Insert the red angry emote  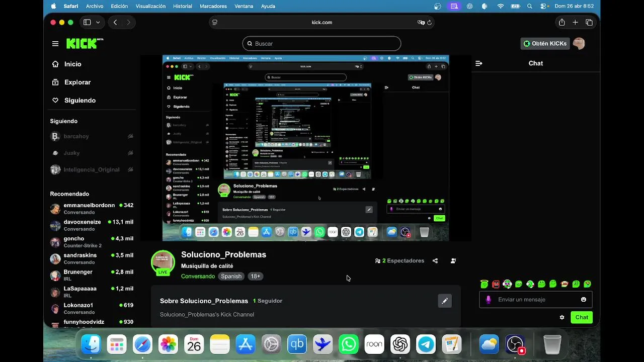496,284
